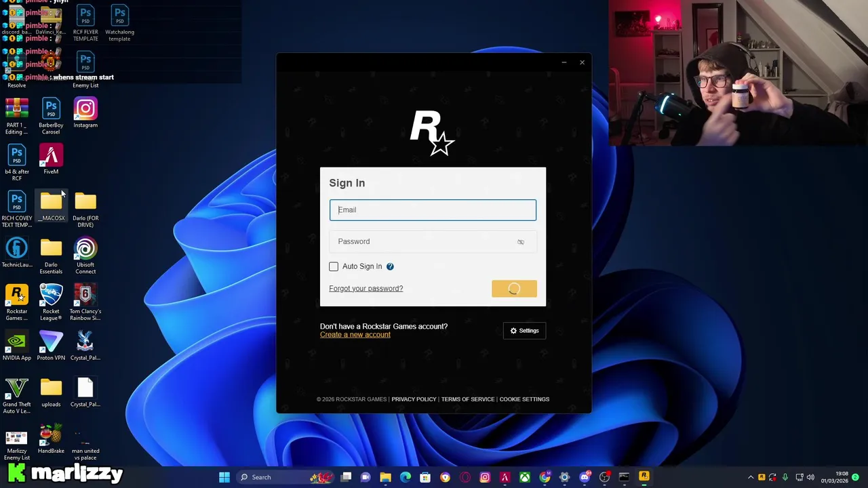
Task: Follow the Forgot your password link
Action: click(366, 289)
